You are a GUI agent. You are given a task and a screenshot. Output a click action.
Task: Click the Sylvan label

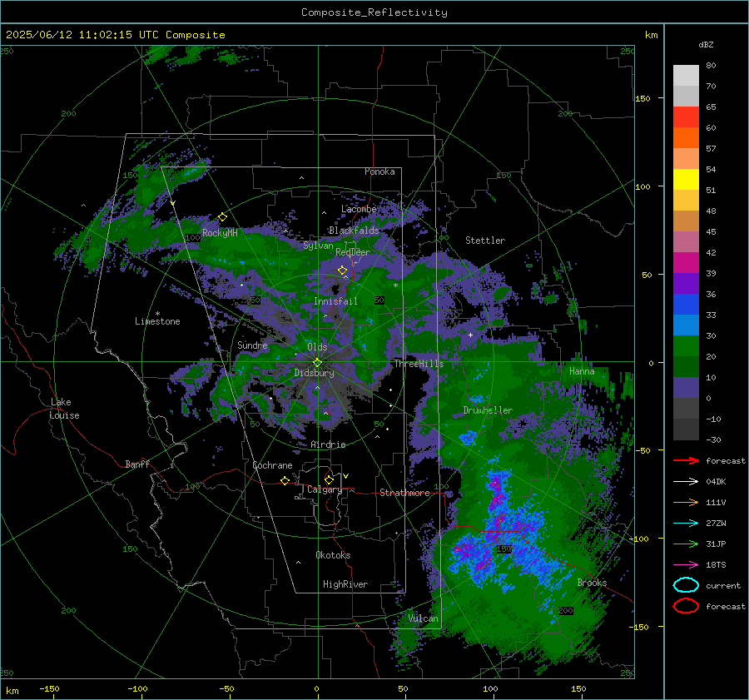coord(318,246)
